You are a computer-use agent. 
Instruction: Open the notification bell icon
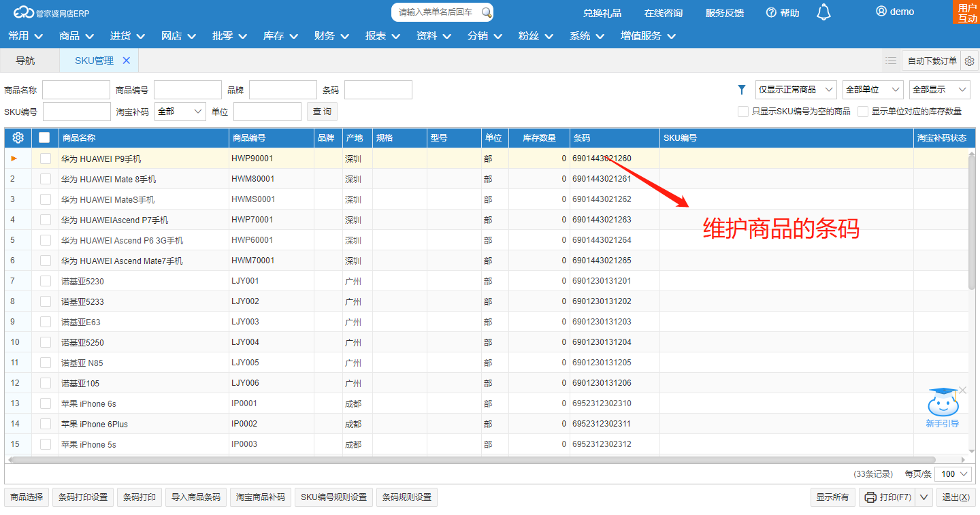[x=823, y=12]
